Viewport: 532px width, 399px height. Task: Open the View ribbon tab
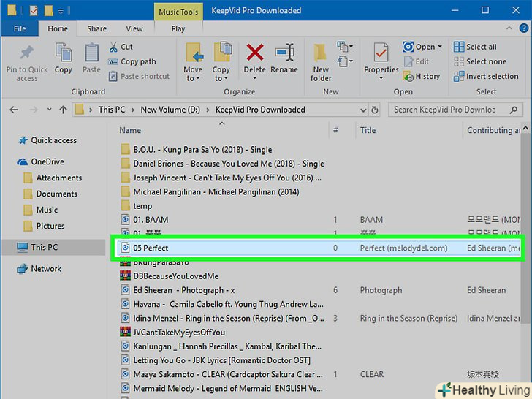click(134, 29)
